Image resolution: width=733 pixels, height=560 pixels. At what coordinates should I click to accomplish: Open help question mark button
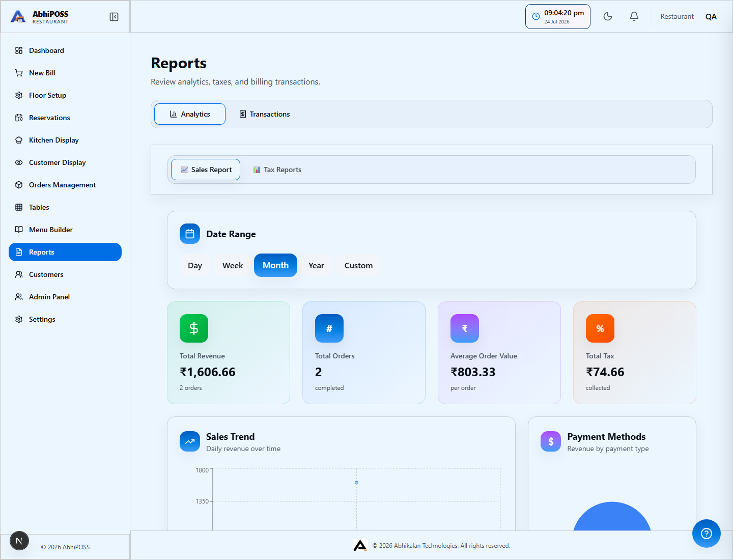pos(707,534)
